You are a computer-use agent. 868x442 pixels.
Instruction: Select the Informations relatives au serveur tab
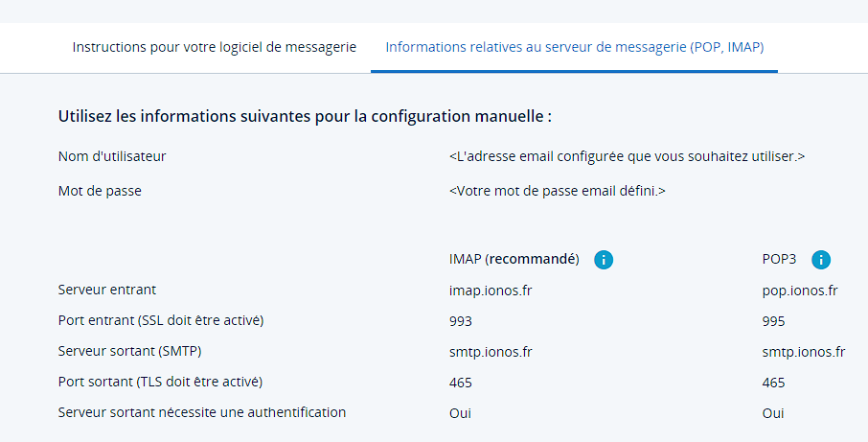[x=574, y=47]
